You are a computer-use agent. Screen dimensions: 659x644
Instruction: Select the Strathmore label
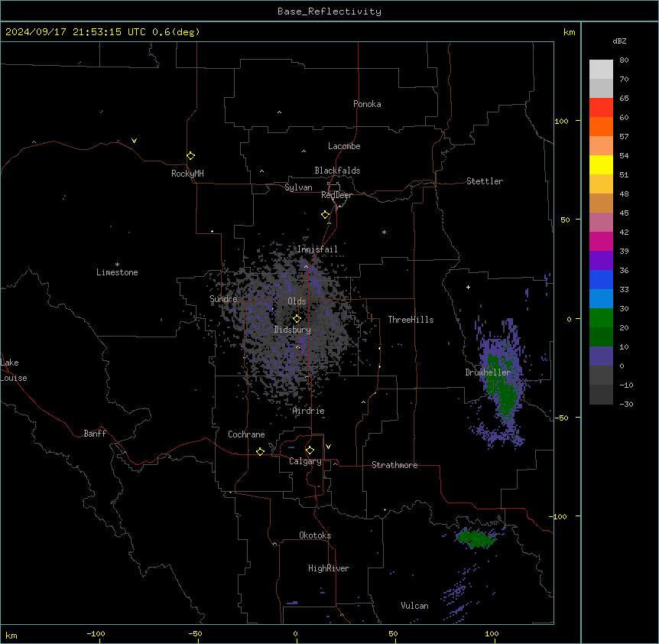pyautogui.click(x=394, y=465)
